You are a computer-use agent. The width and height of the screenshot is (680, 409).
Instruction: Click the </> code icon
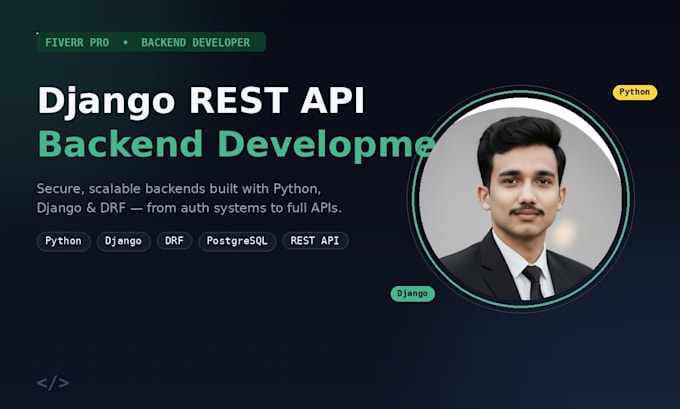(x=53, y=383)
